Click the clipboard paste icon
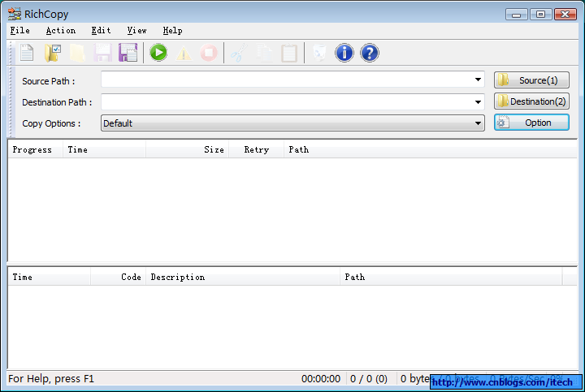This screenshot has height=392, width=585. point(289,53)
